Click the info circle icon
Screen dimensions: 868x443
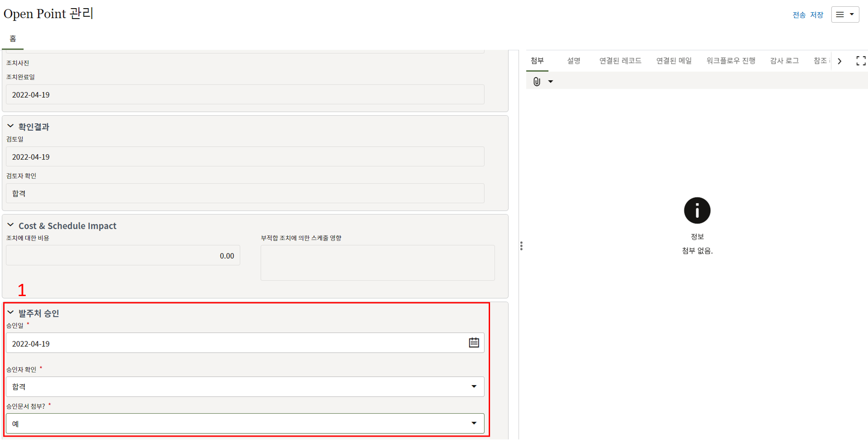coord(697,211)
